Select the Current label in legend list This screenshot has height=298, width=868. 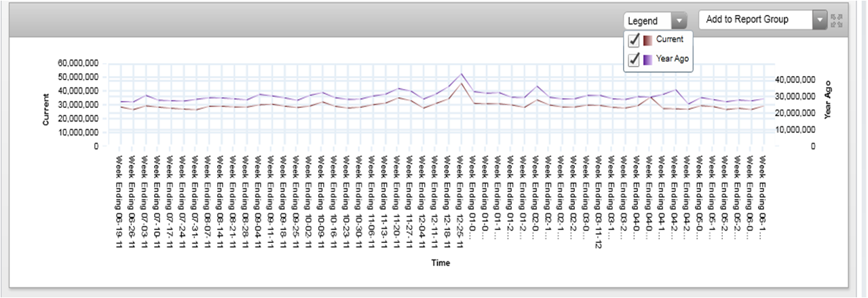[669, 39]
